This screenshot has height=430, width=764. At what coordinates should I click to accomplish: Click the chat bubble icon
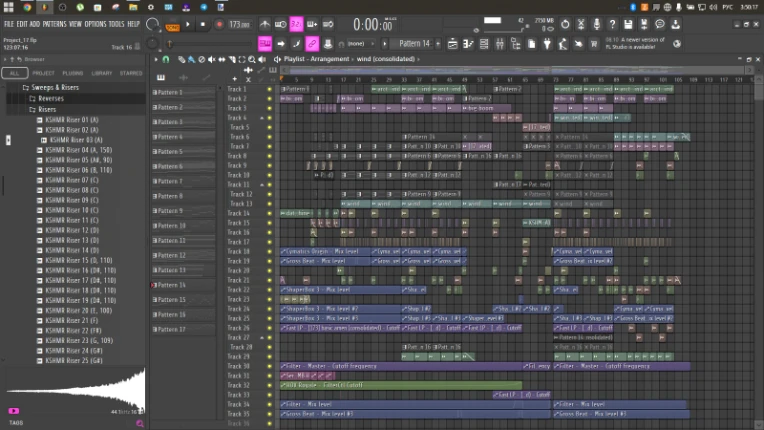(x=660, y=24)
